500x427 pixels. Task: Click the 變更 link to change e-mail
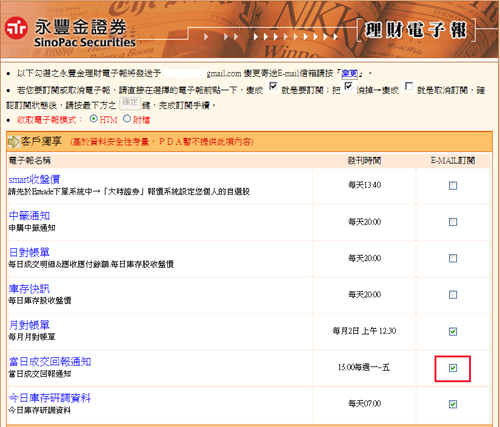pos(350,73)
